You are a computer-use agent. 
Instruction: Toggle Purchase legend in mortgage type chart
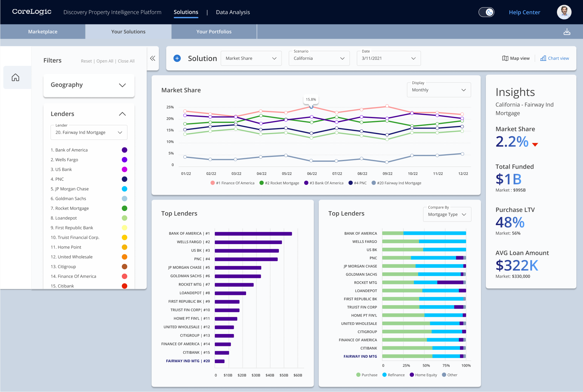(x=367, y=375)
